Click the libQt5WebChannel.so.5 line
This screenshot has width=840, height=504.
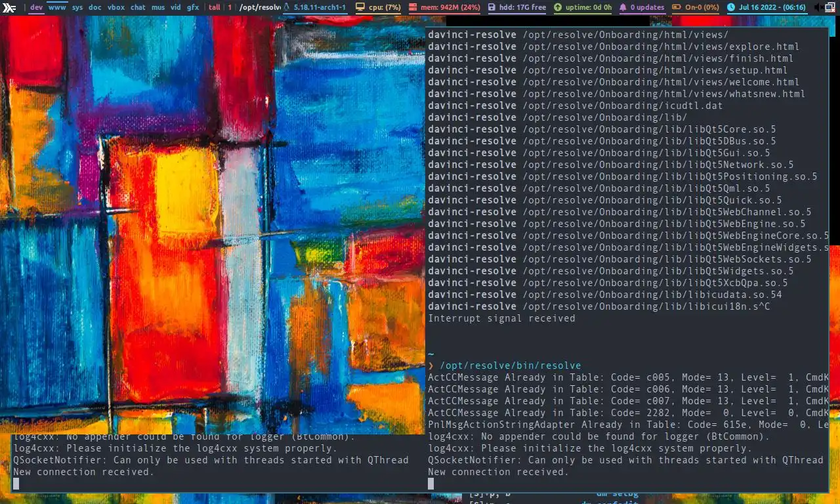coord(619,212)
